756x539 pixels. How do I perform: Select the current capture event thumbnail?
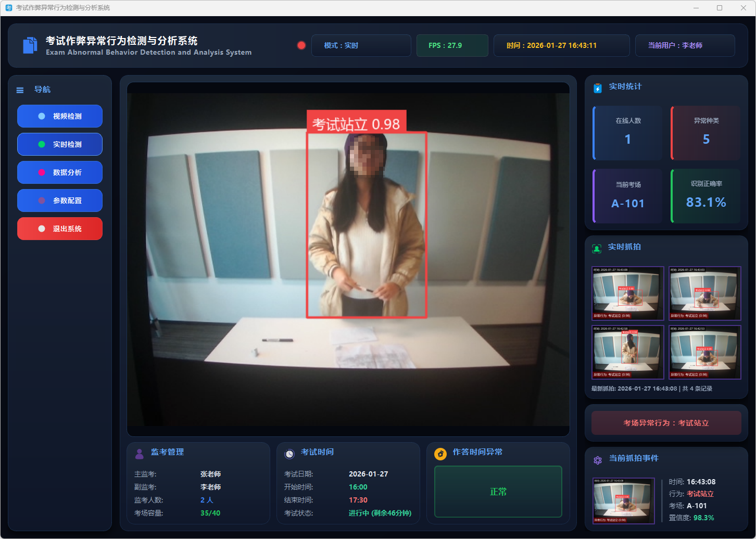coord(623,501)
